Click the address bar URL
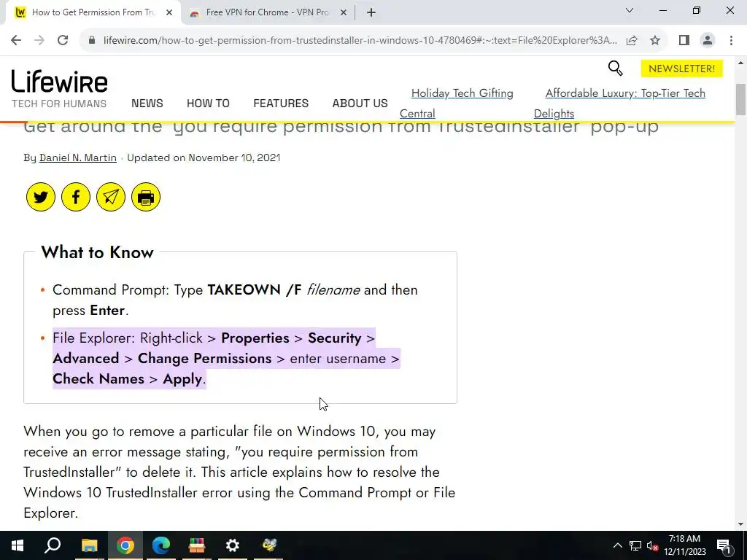The image size is (747, 560). point(360,40)
